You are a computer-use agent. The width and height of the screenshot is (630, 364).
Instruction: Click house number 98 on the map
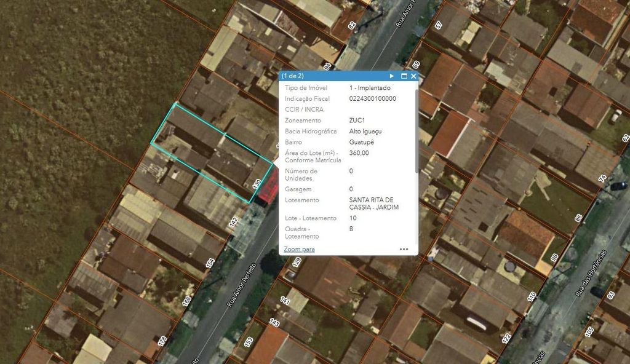[x=554, y=258]
